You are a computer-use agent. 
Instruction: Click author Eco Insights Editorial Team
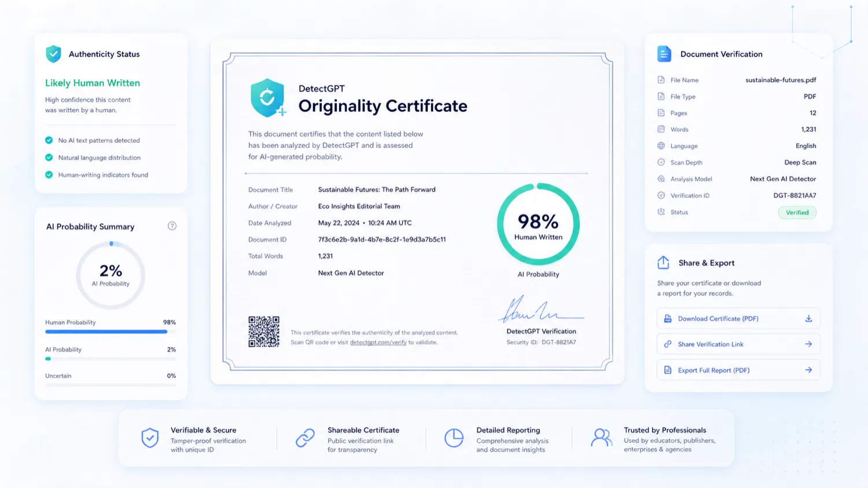pos(359,206)
